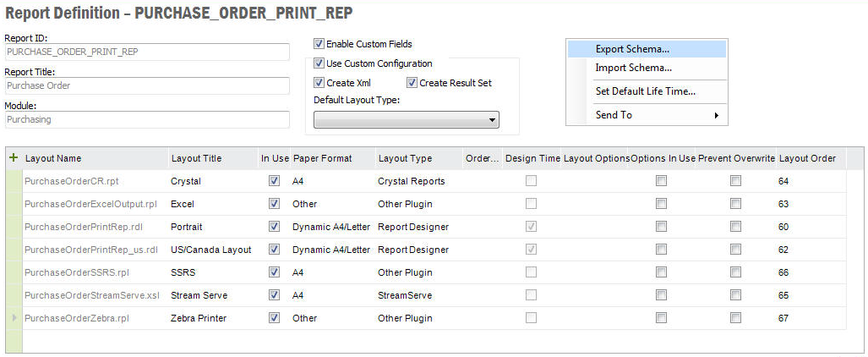Click Set Default Life Time option
This screenshot has height=357, width=868.
click(x=645, y=91)
